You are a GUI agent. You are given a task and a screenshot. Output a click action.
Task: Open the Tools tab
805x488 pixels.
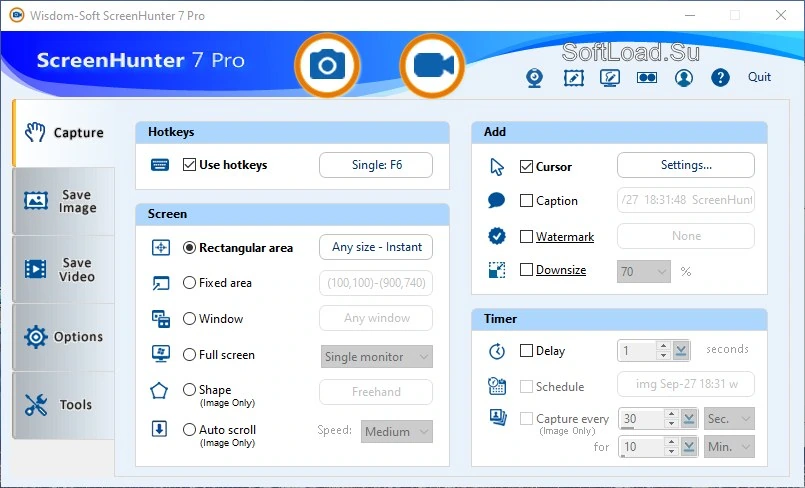[64, 405]
